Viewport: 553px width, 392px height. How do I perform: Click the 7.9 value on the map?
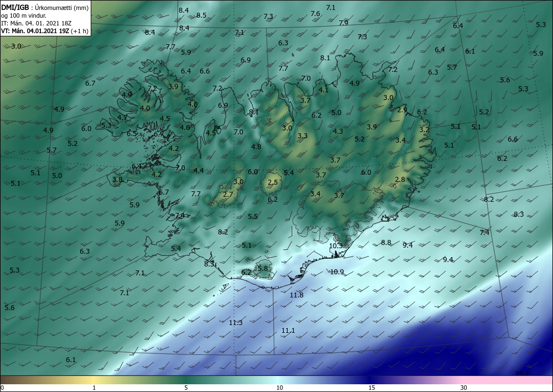343,23
